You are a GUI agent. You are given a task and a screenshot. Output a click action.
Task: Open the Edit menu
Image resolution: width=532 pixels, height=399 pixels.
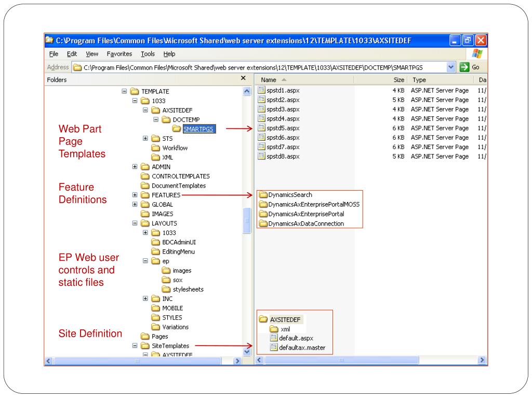pos(72,54)
